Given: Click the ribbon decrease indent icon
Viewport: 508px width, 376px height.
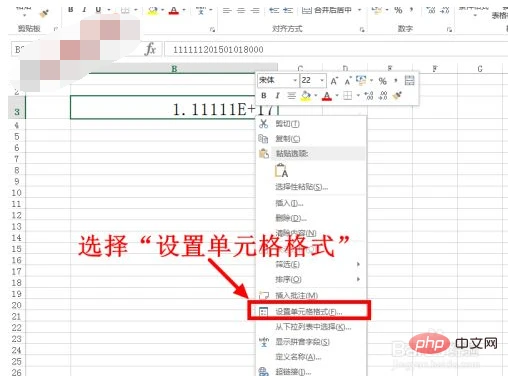Looking at the screenshot, I should tap(274, 10).
